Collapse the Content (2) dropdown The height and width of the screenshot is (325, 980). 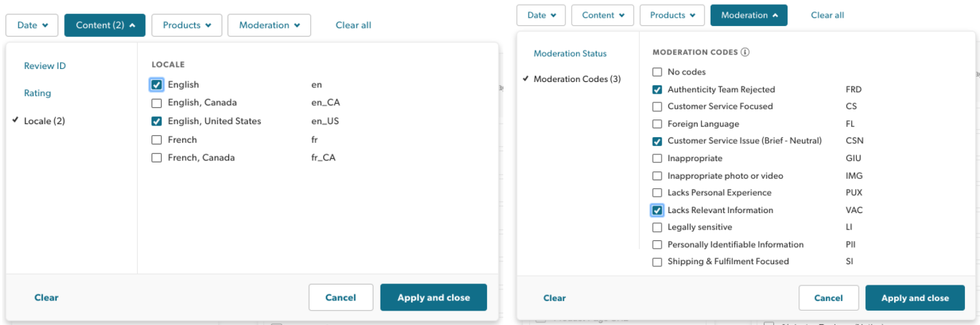[105, 25]
